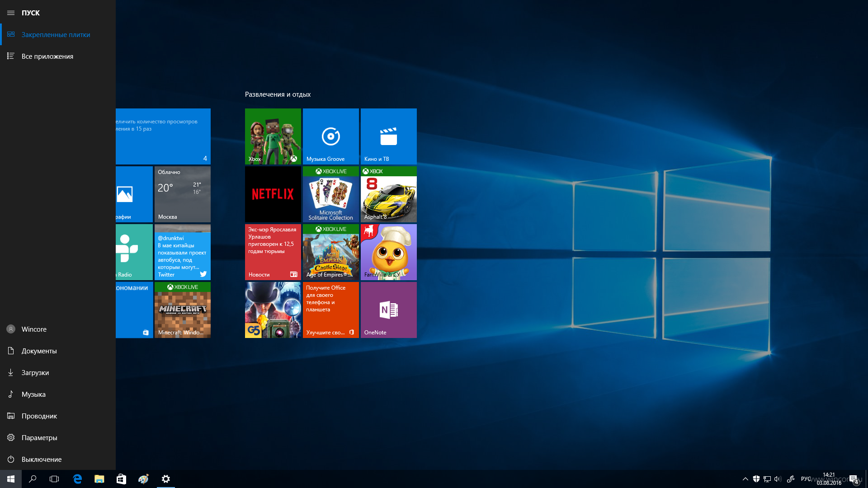Open the Документы folder shortcut

tap(58, 351)
